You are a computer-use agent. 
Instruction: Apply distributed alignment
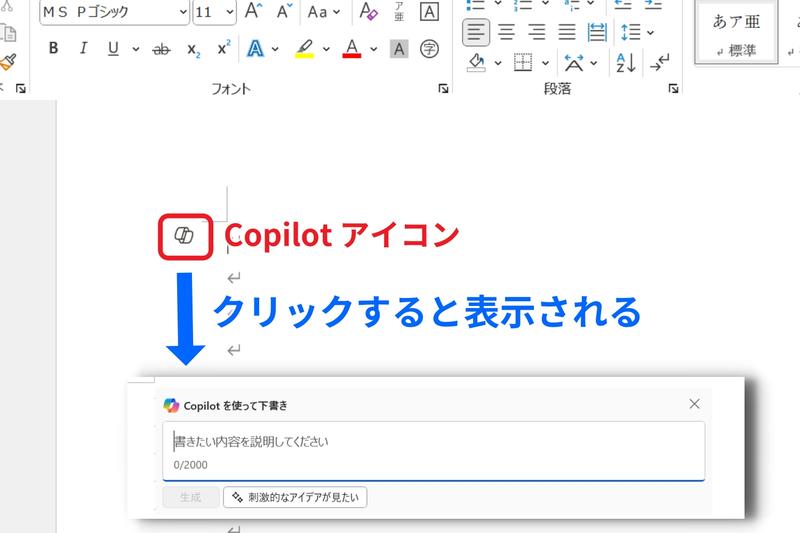point(596,32)
